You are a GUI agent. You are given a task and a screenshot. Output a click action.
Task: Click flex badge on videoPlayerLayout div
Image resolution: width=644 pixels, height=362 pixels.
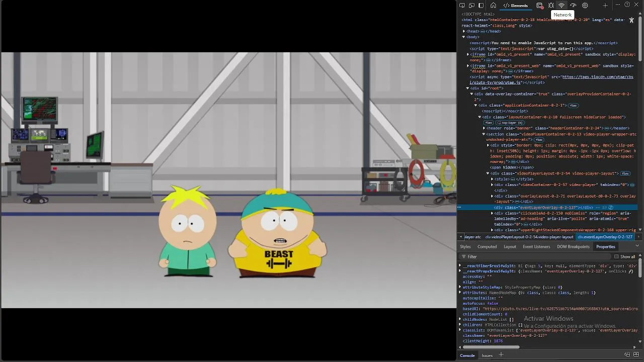tap(625, 173)
